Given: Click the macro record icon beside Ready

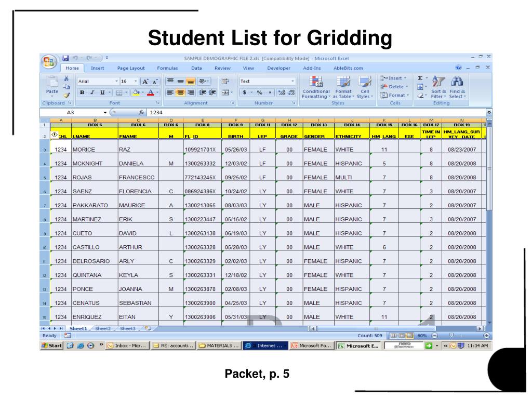Looking at the screenshot, I should (68, 336).
